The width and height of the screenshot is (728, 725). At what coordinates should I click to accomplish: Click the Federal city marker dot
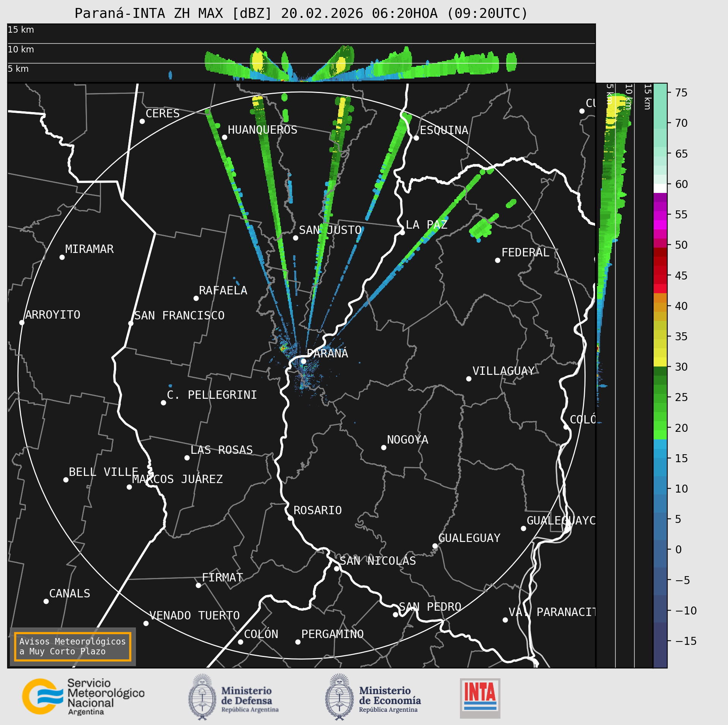pyautogui.click(x=497, y=260)
